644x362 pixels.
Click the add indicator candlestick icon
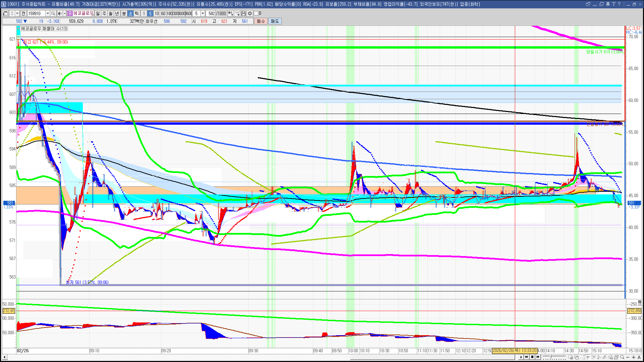pos(231,13)
